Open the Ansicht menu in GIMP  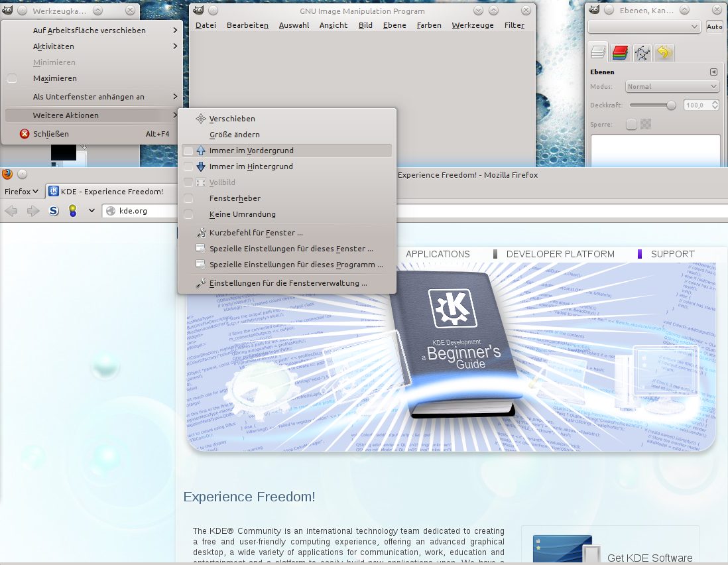point(334,25)
